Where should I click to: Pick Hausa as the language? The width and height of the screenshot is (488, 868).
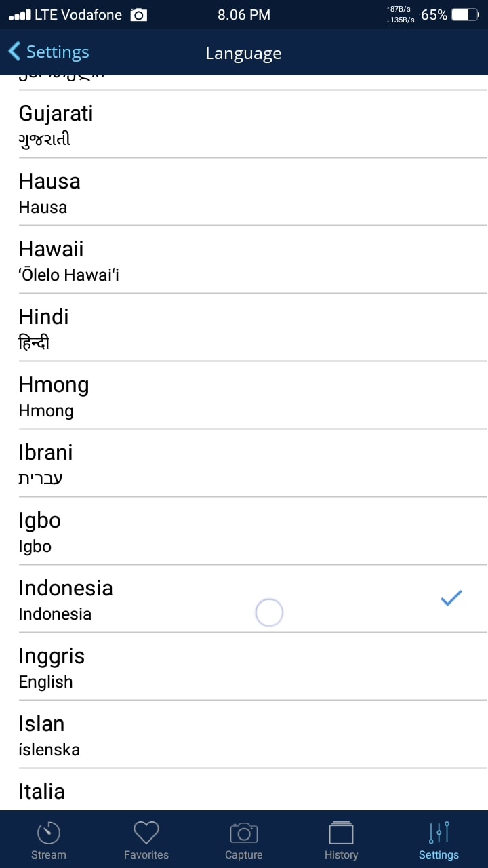pyautogui.click(x=244, y=192)
